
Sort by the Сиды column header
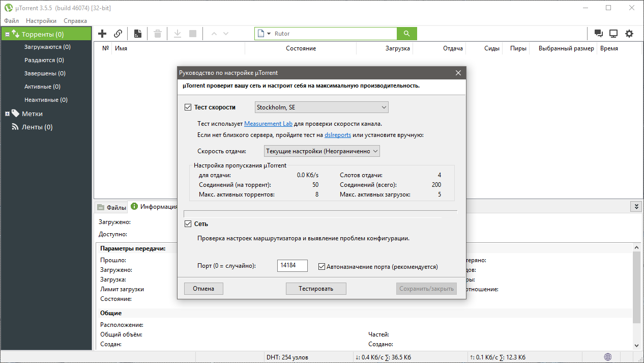(x=483, y=48)
